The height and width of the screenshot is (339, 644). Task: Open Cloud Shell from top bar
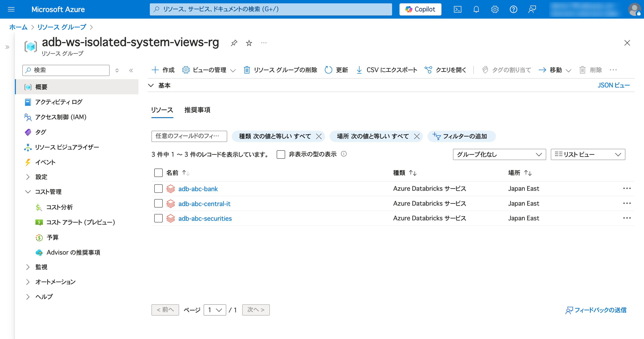pos(457,9)
